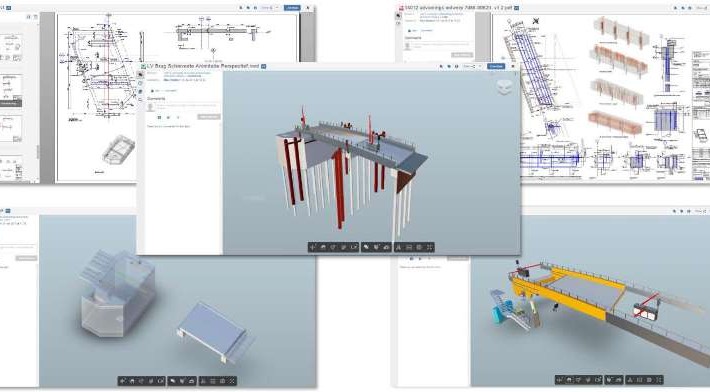Image resolution: width=710 pixels, height=392 pixels.
Task: Click the view cube in the central 3D viewer
Action: coord(504,87)
